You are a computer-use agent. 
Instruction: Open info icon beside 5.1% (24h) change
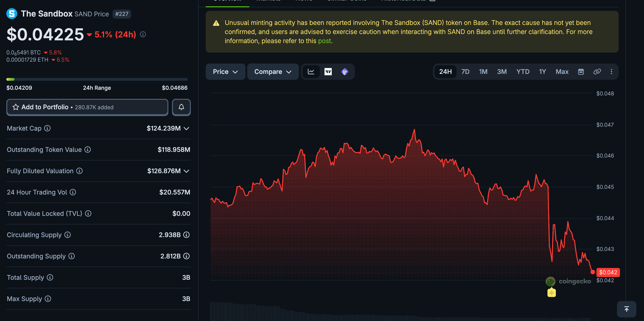pyautogui.click(x=143, y=34)
